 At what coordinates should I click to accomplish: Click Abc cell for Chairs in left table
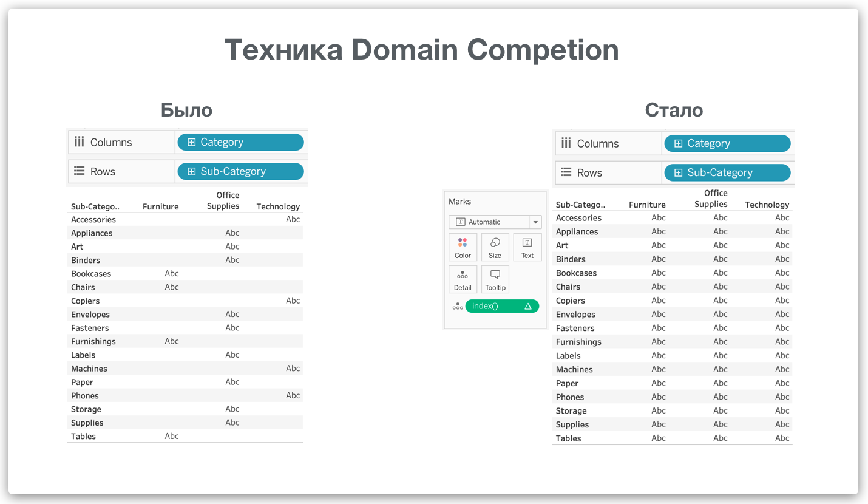click(x=172, y=287)
